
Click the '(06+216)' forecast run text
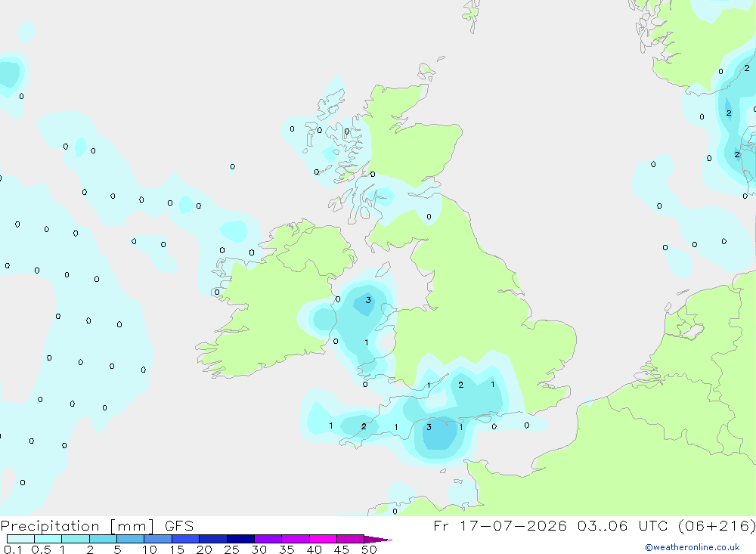pyautogui.click(x=717, y=525)
